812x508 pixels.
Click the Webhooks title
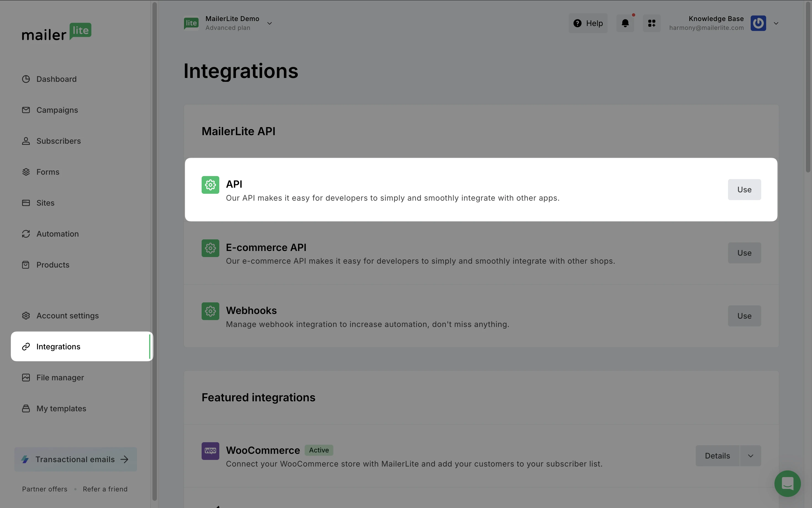[251, 310]
